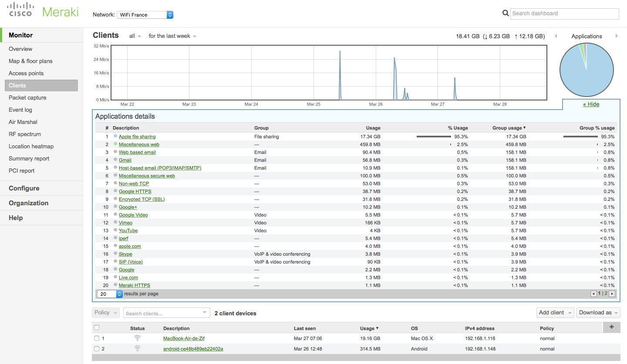The height and width of the screenshot is (364, 627).
Task: Click the Cisco Meraki logo
Action: [44, 10]
